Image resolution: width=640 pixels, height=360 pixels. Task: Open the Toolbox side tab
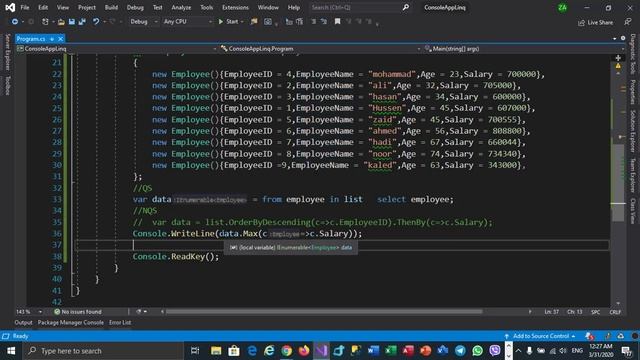[7, 85]
